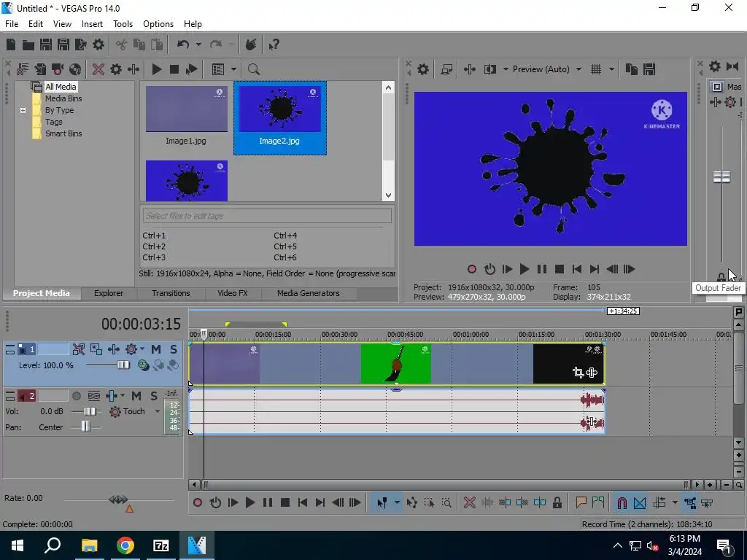Open Render As from main toolbar
The width and height of the screenshot is (747, 560).
[x=81, y=44]
